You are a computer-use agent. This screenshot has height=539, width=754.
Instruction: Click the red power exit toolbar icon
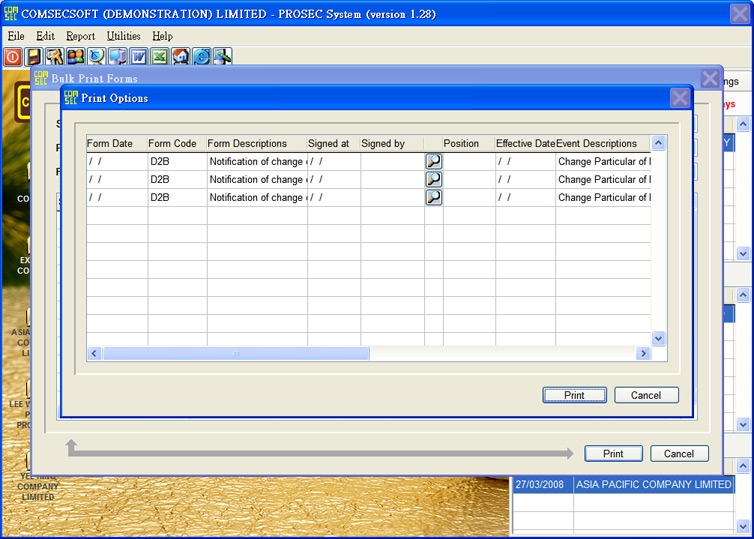pos(13,56)
